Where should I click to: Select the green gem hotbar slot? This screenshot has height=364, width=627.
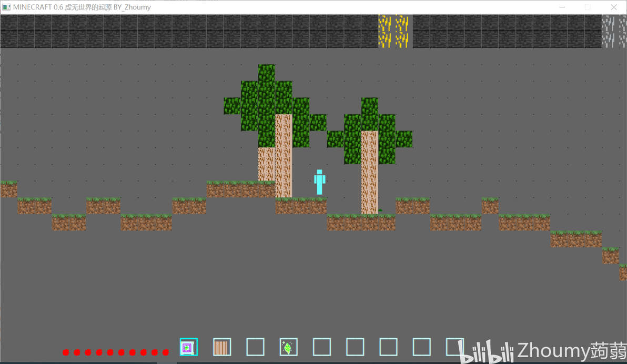[288, 347]
